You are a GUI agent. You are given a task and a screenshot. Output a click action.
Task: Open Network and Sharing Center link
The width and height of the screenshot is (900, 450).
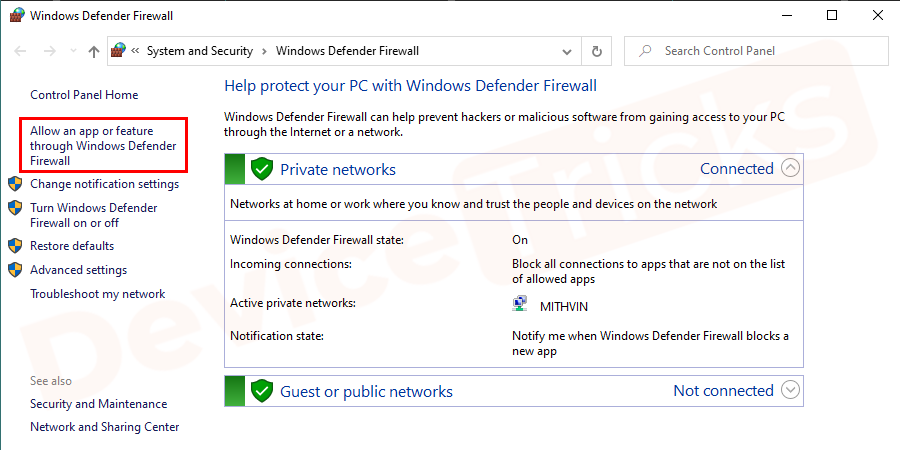(x=104, y=427)
